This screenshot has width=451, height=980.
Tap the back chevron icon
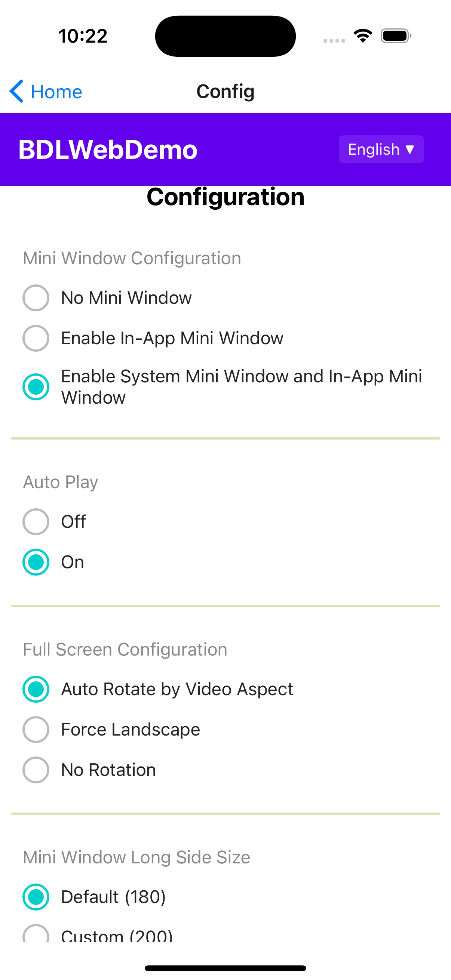click(x=17, y=91)
